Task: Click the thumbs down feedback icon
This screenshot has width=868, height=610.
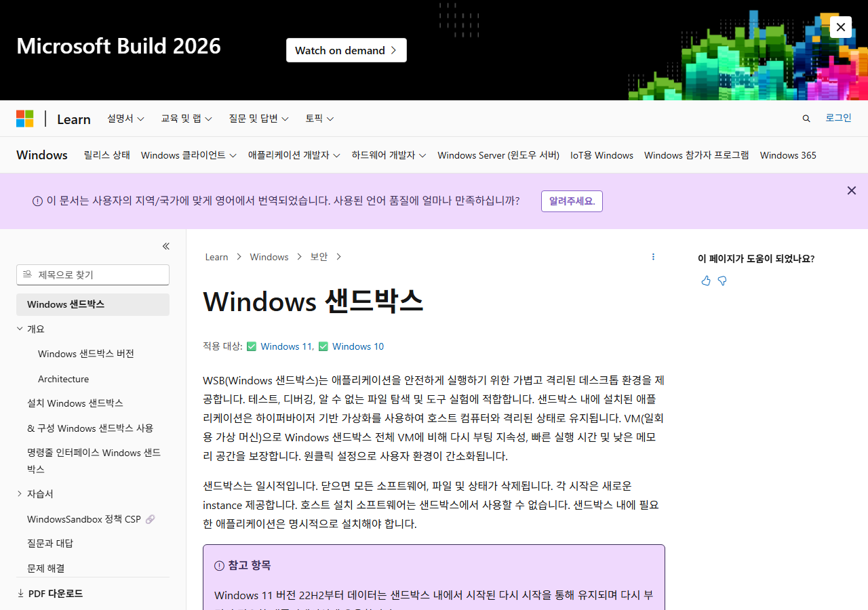Action: tap(722, 281)
